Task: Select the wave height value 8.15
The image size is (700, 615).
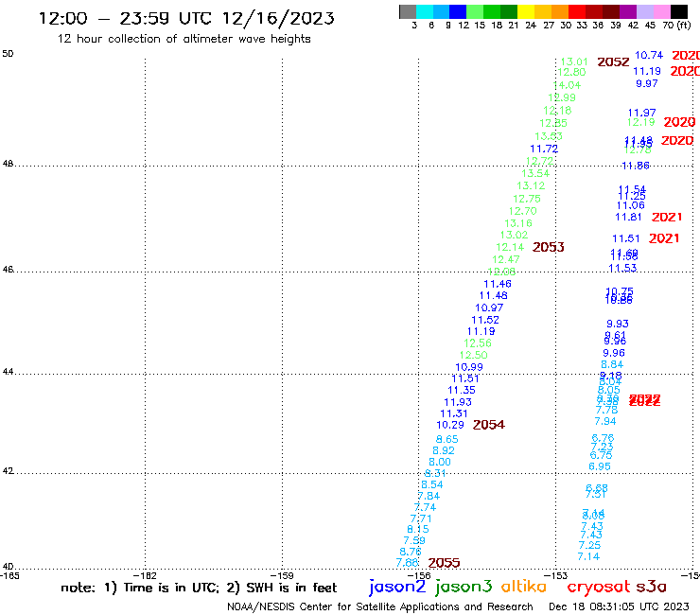Action: click(x=418, y=529)
